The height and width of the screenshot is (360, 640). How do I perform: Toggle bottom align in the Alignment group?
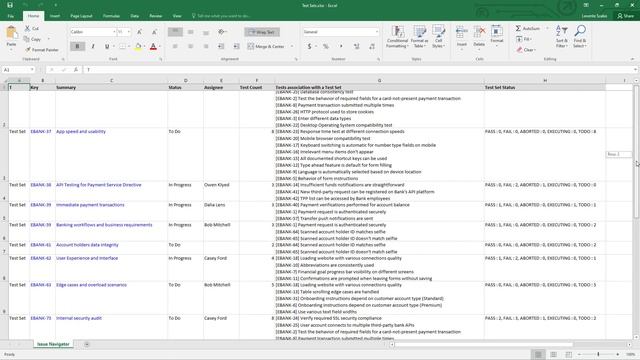[206, 32]
